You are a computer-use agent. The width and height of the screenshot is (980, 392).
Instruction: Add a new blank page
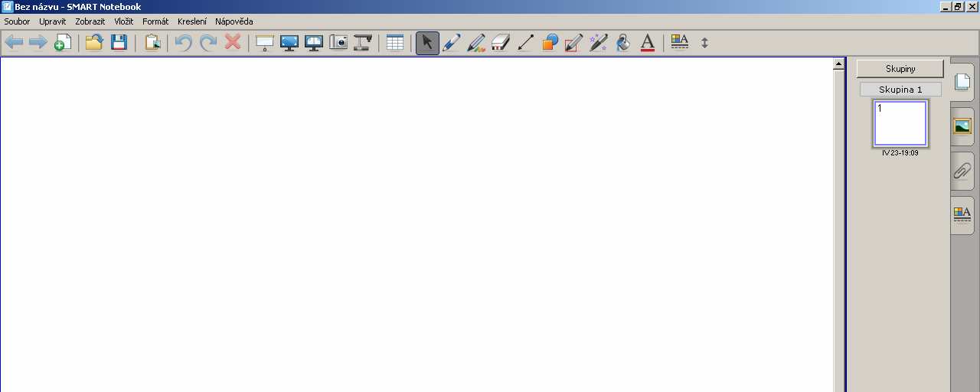click(x=63, y=43)
